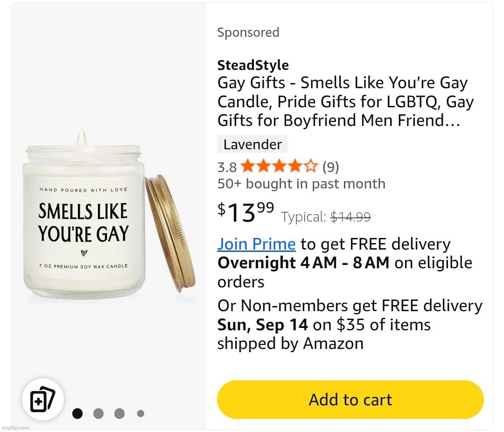Click the imgflip.com watermark
Screen dimensions: 504x432
point(15,428)
